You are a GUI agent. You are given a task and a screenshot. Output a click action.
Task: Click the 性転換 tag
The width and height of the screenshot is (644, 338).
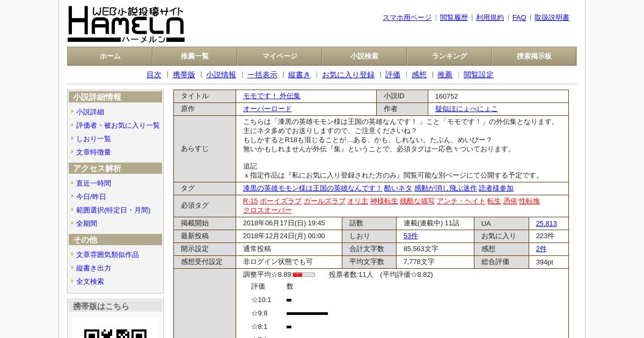pos(529,201)
